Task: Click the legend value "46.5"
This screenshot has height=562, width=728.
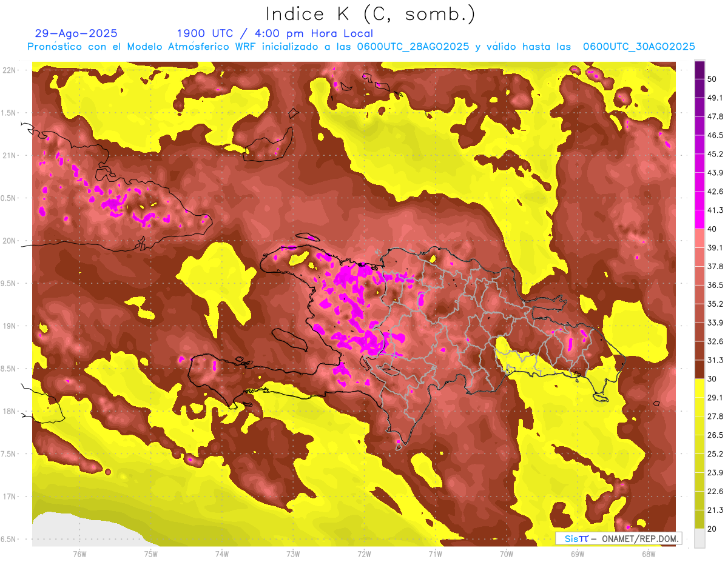Action: click(x=715, y=135)
